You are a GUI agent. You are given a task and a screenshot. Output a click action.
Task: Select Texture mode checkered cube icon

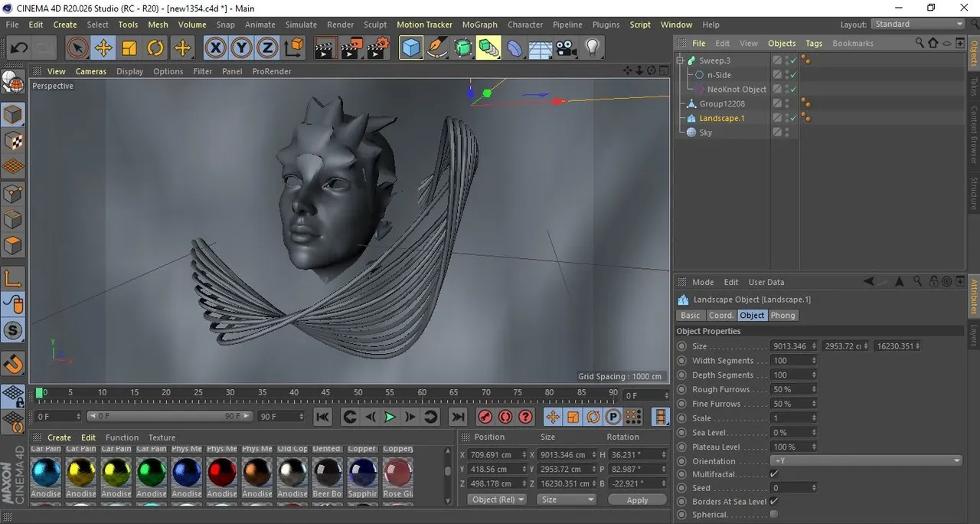click(x=13, y=141)
